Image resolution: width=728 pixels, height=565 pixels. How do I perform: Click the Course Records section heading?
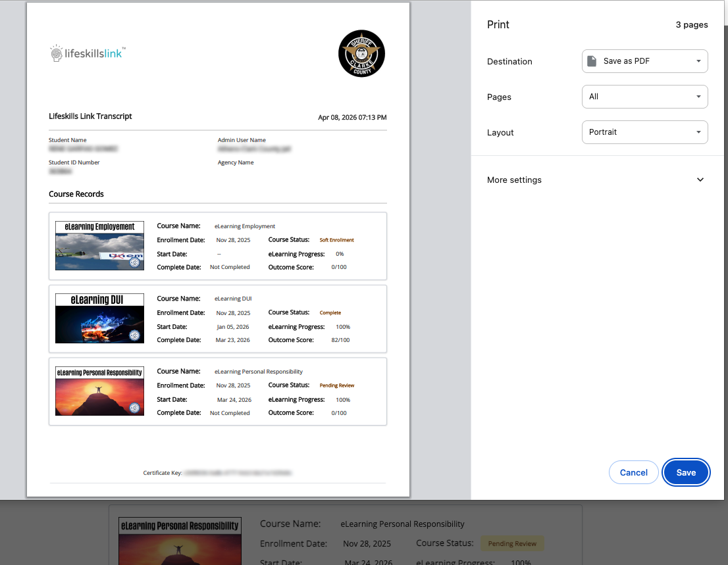click(x=76, y=194)
